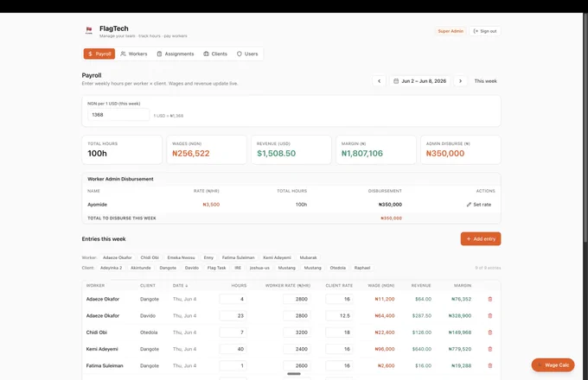Filter by worker Emeka Nwosu chip

pyautogui.click(x=181, y=257)
